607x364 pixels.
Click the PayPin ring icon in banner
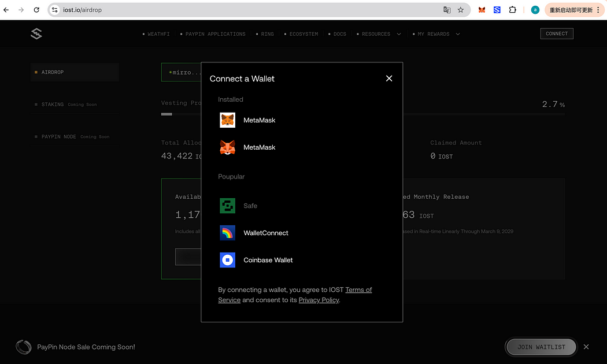tap(24, 347)
